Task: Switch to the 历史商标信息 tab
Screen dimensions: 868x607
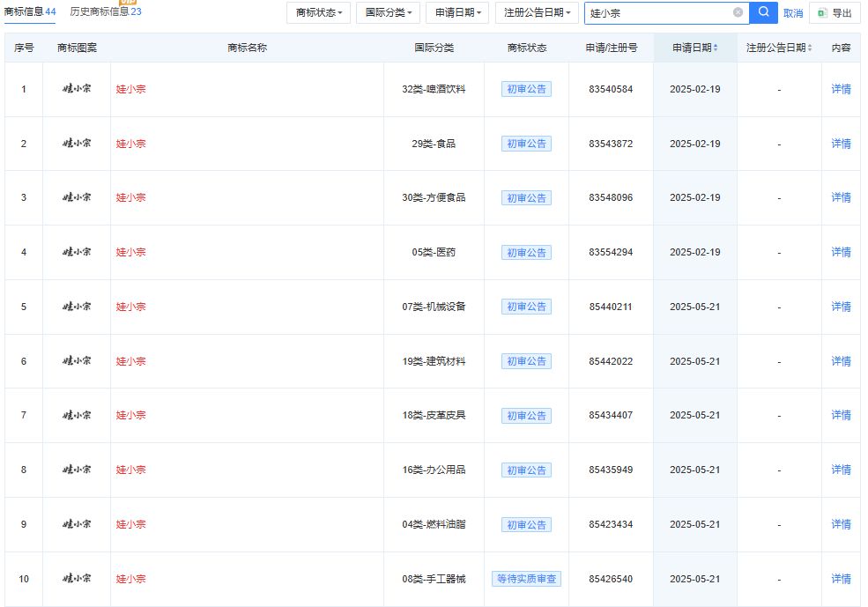Action: click(x=105, y=11)
